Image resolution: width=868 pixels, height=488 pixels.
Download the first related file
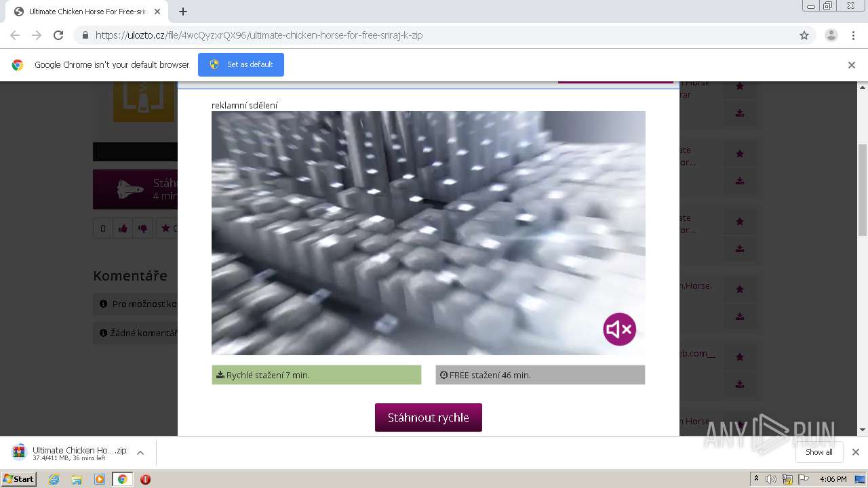[740, 113]
